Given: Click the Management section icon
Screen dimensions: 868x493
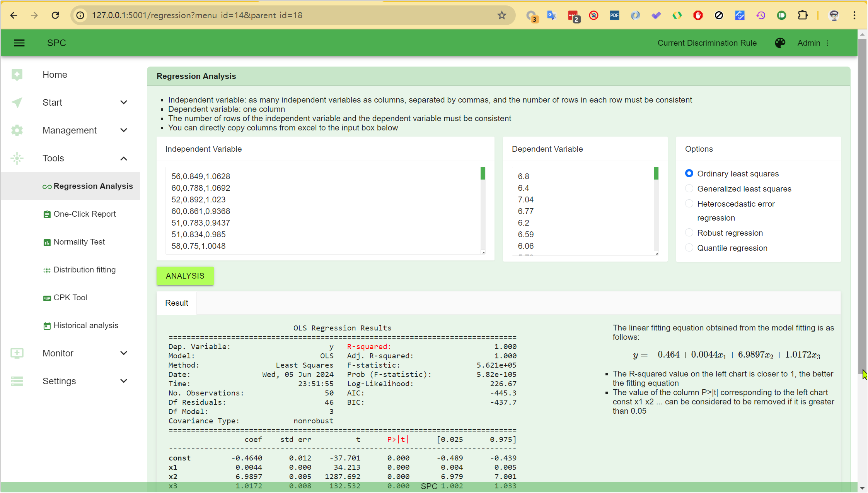Looking at the screenshot, I should 17,130.
